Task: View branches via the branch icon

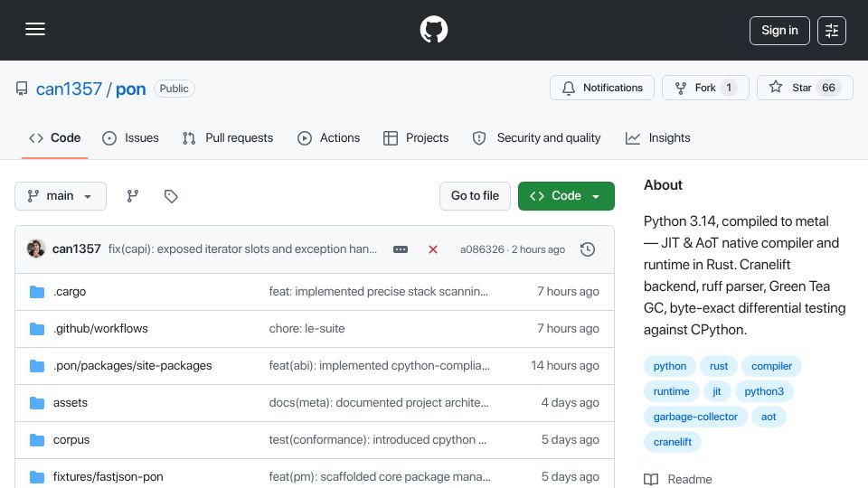Action: (x=132, y=196)
